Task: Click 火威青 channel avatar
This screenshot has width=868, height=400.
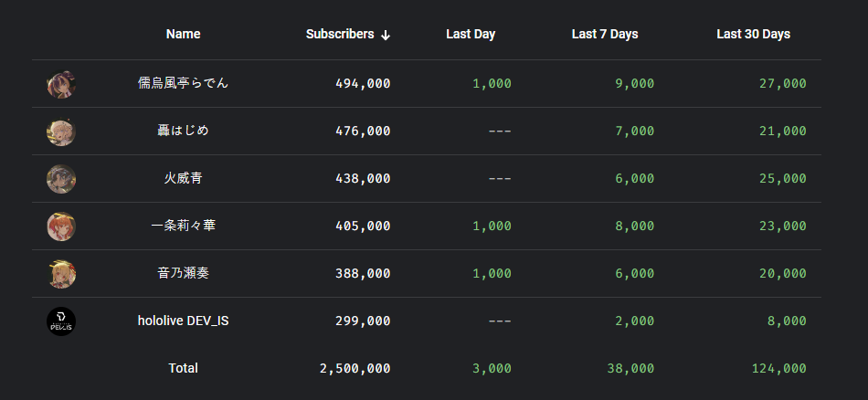Action: [61, 179]
